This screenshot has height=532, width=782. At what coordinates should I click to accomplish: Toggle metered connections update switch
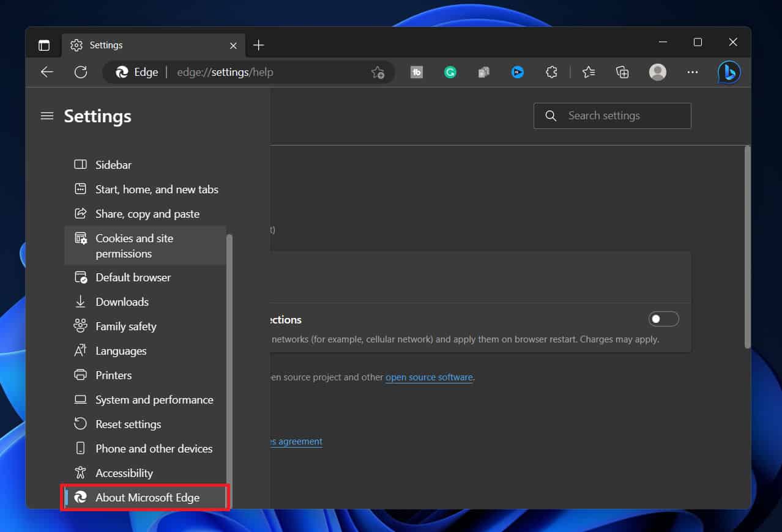coord(664,319)
